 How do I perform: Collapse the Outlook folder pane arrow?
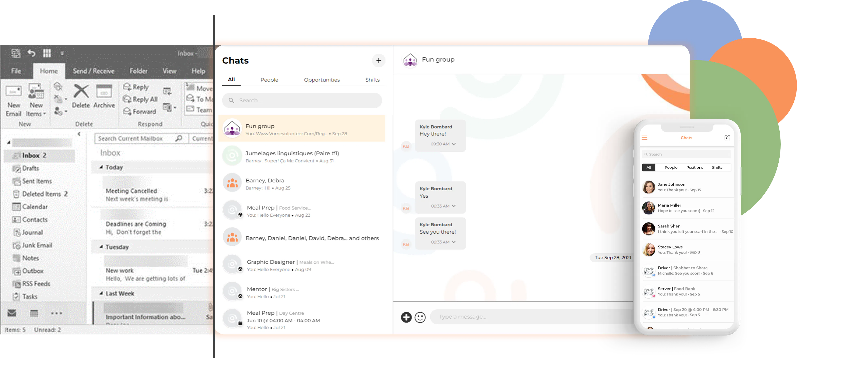click(x=79, y=134)
